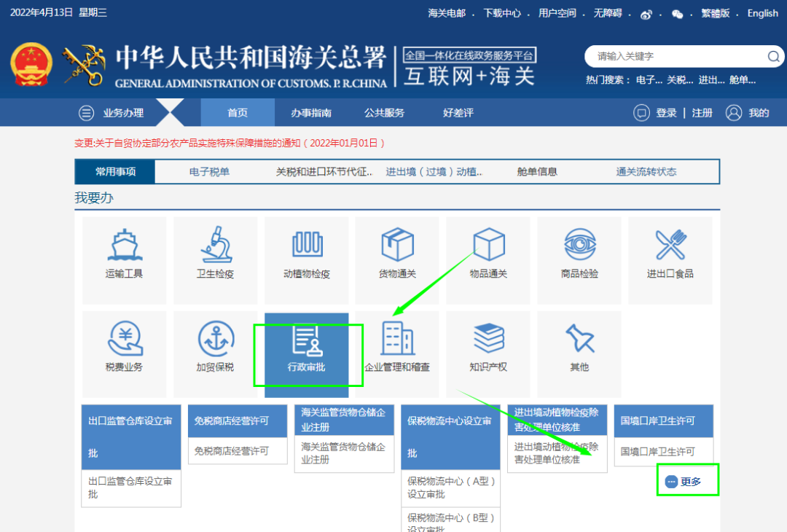Click the 中华人民共和国海关总署 site title
787x532 pixels.
251,58
